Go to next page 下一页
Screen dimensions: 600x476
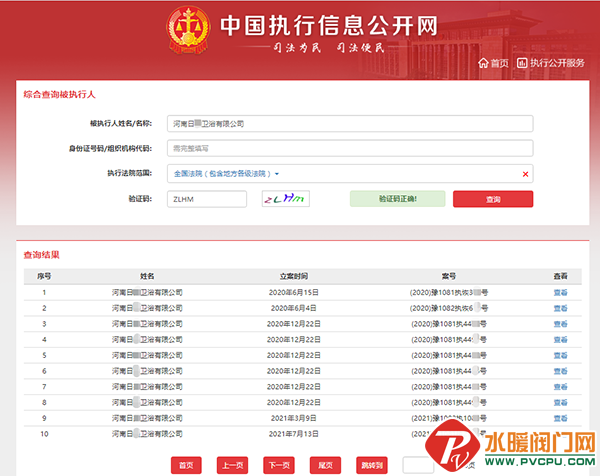click(x=279, y=465)
